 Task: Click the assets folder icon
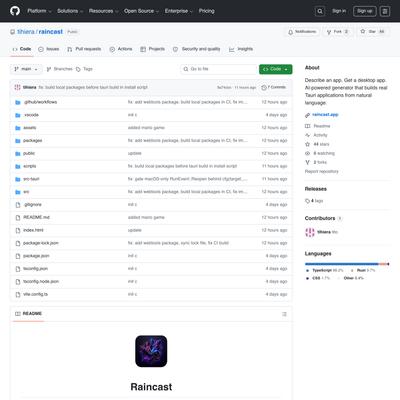pos(18,128)
